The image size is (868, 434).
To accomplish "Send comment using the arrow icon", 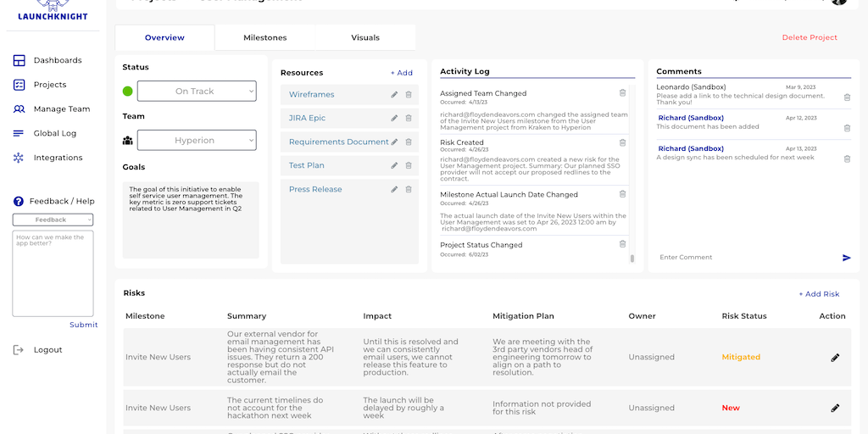I will click(x=846, y=258).
